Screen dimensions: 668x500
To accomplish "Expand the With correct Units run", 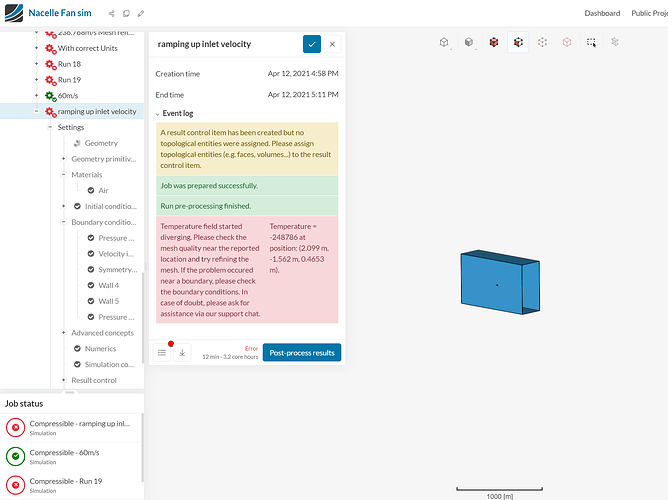I will click(36, 48).
